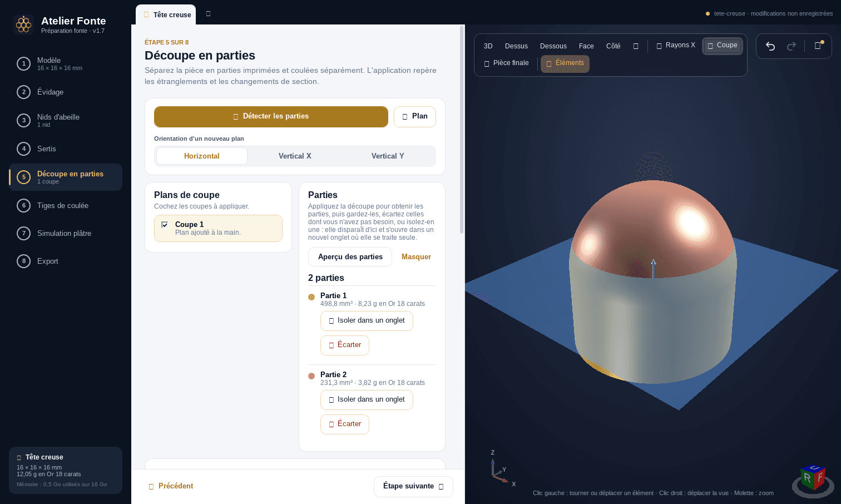
Task: Switch viewer to the Dessus view
Action: [x=516, y=46]
